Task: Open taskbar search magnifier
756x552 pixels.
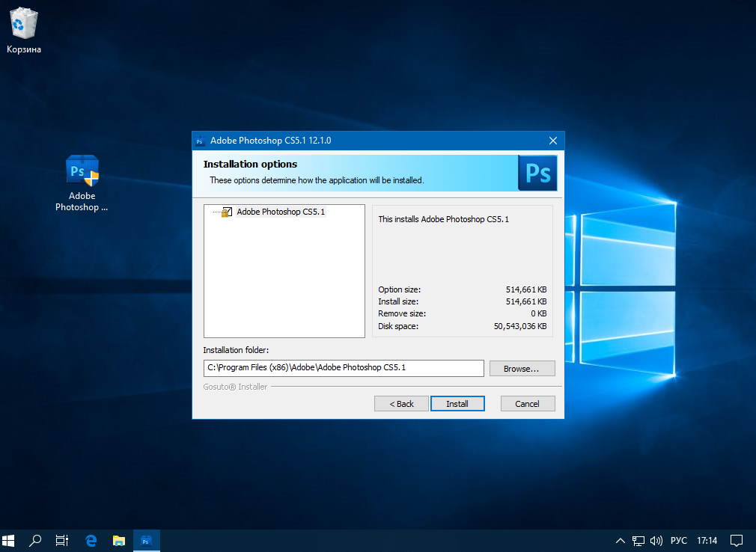Action: pos(34,541)
